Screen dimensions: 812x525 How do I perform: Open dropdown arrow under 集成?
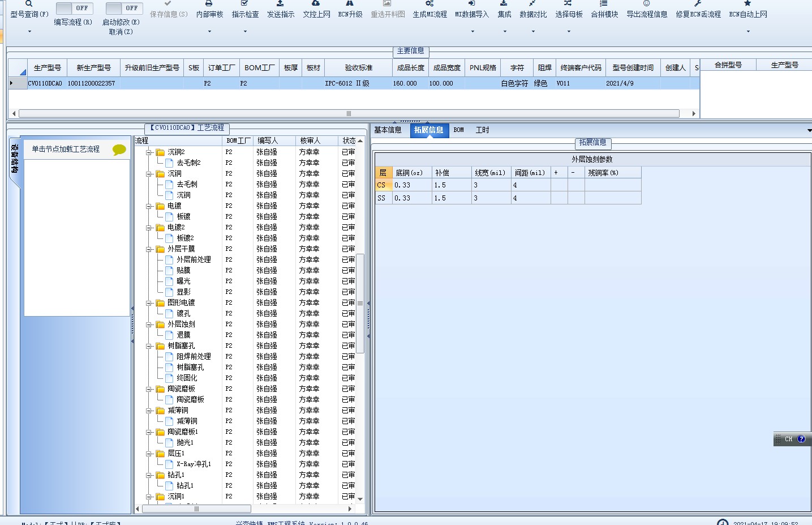(505, 32)
